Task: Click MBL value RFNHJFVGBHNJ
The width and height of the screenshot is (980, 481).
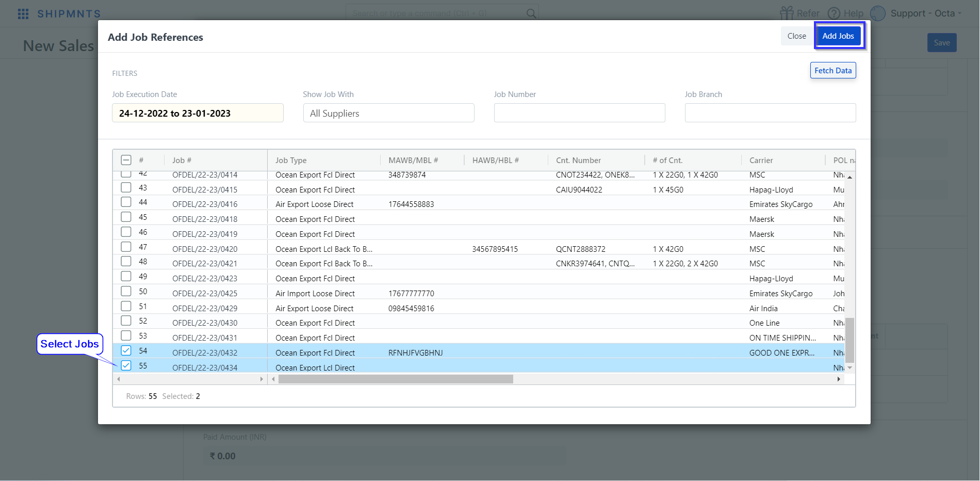Action: pyautogui.click(x=416, y=353)
